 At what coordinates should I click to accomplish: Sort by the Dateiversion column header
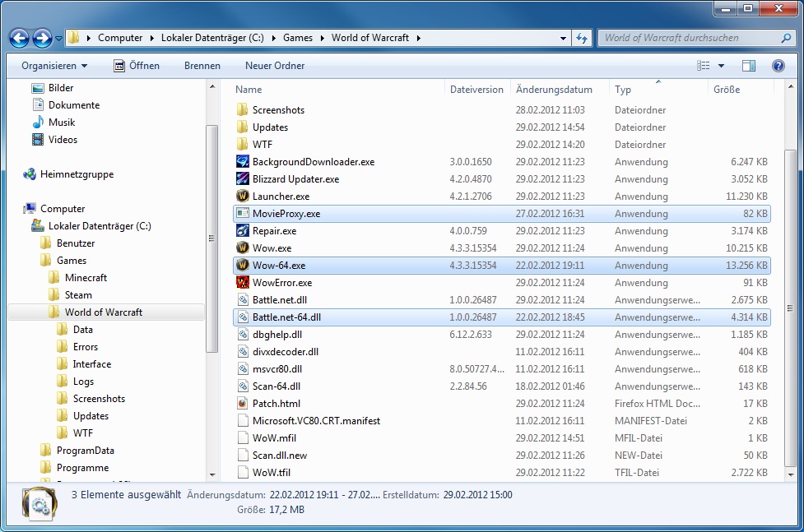point(477,89)
